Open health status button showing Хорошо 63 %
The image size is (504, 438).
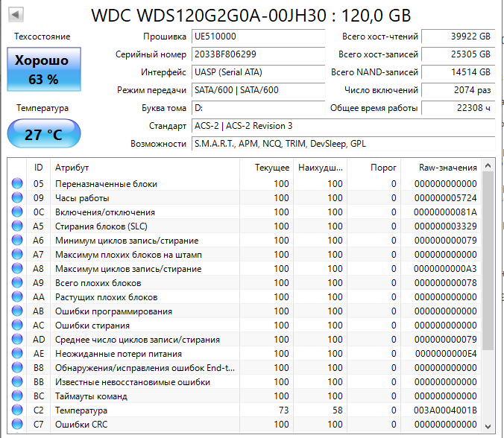[x=44, y=69]
